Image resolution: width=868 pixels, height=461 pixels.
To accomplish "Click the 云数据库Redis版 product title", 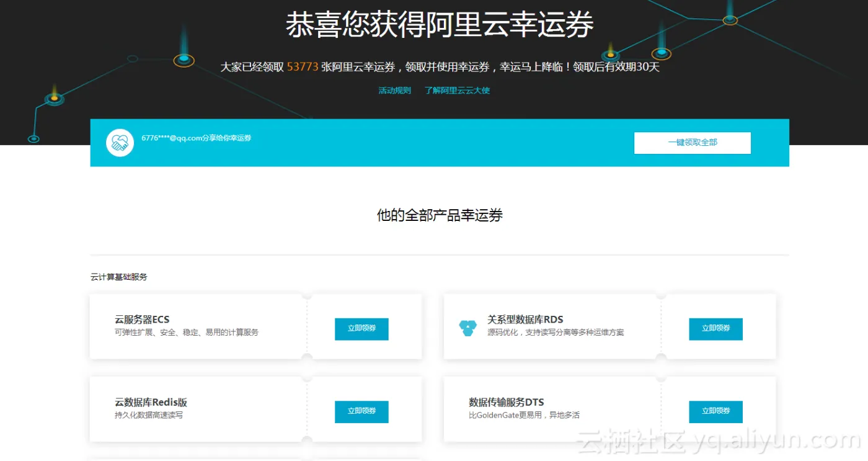I will click(x=151, y=402).
